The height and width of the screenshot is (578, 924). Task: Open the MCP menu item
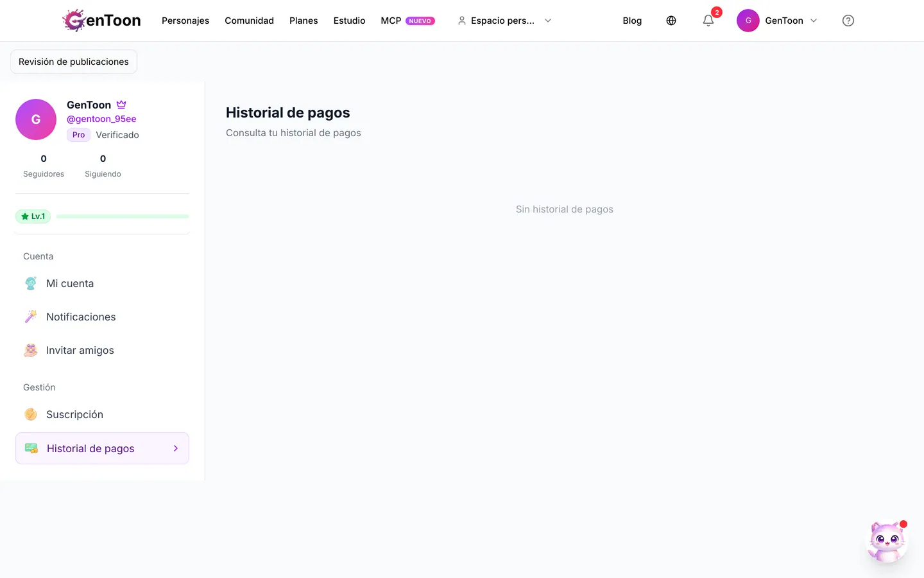coord(391,21)
